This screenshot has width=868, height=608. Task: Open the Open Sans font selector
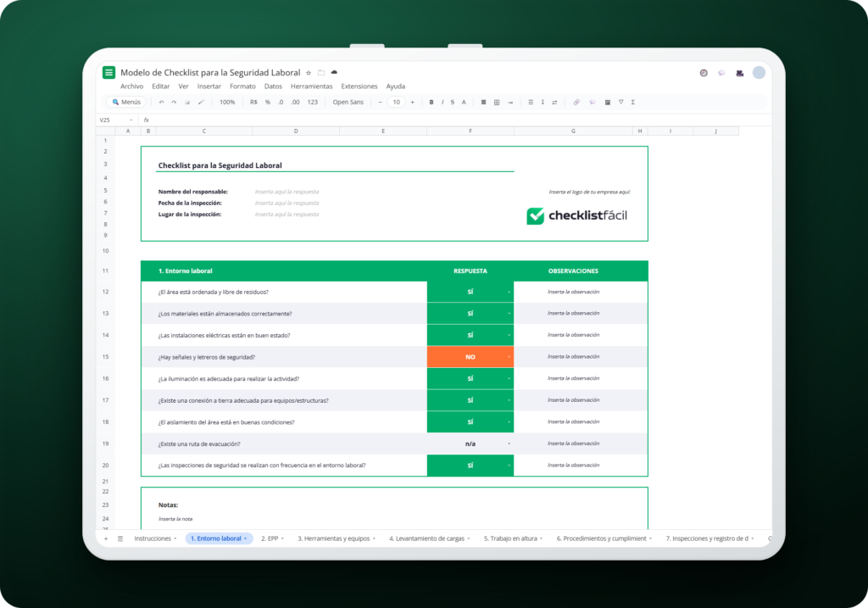tap(348, 102)
